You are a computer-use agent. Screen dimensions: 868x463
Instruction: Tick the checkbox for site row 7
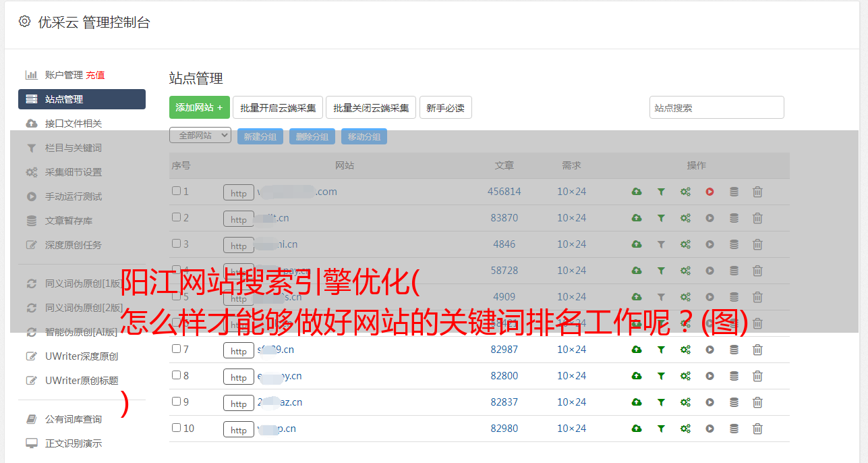tap(176, 349)
